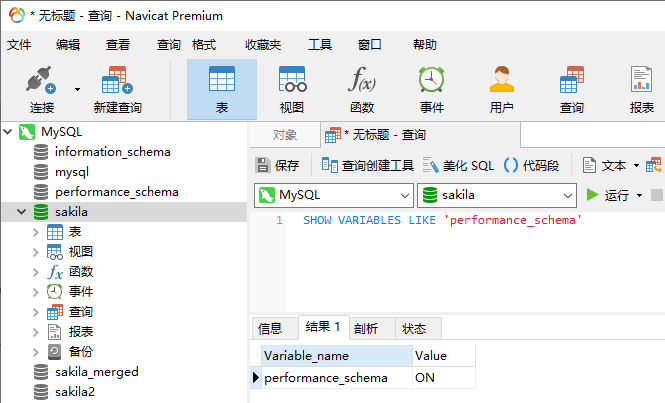The image size is (665, 403).
Task: Expand the 表 tables node under sakila
Action: (36, 232)
